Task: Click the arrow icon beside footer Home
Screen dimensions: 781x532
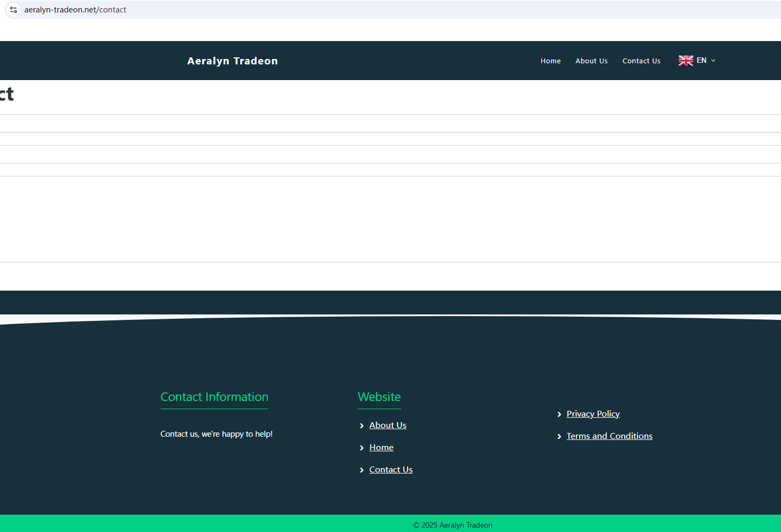Action: [362, 448]
